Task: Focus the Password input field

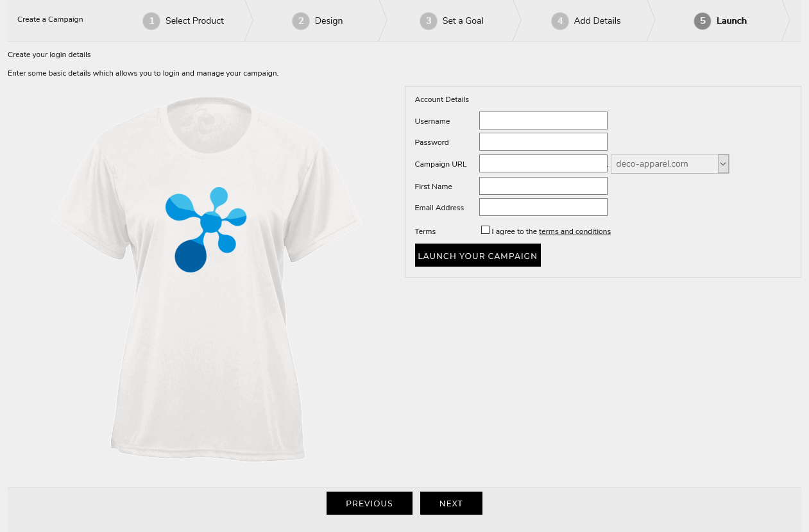Action: click(543, 142)
